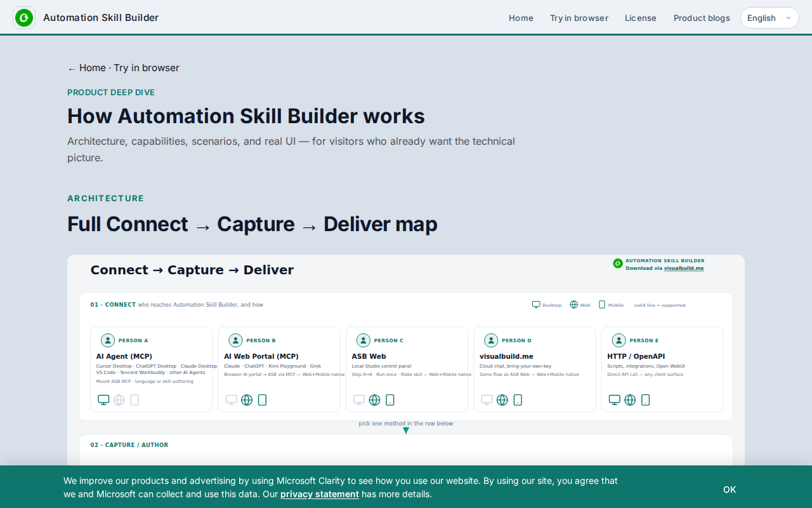Select the HTTP / OpenAPI card title

tap(636, 356)
